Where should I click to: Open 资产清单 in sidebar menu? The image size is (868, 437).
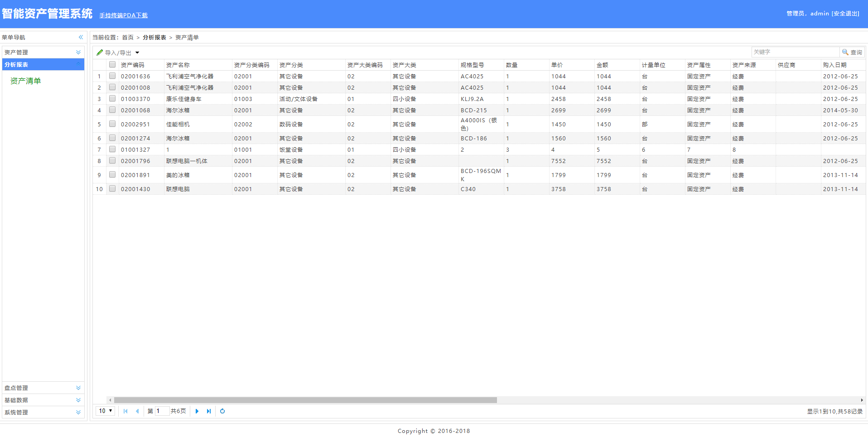tap(26, 81)
